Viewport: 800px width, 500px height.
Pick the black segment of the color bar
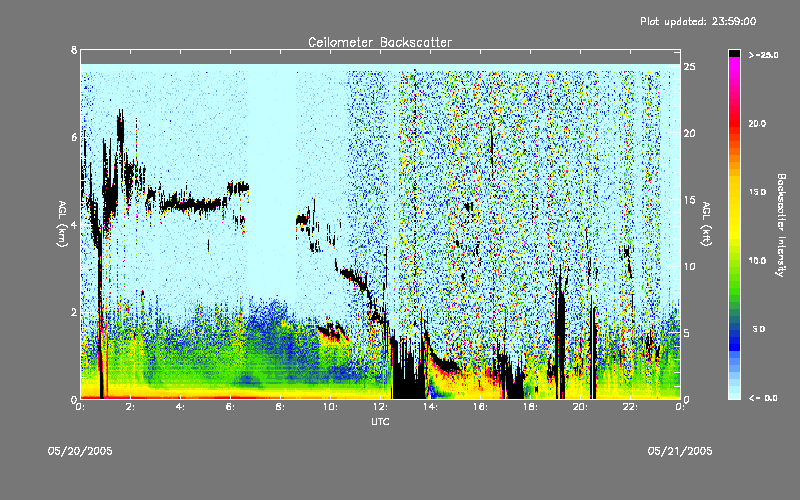tap(734, 53)
